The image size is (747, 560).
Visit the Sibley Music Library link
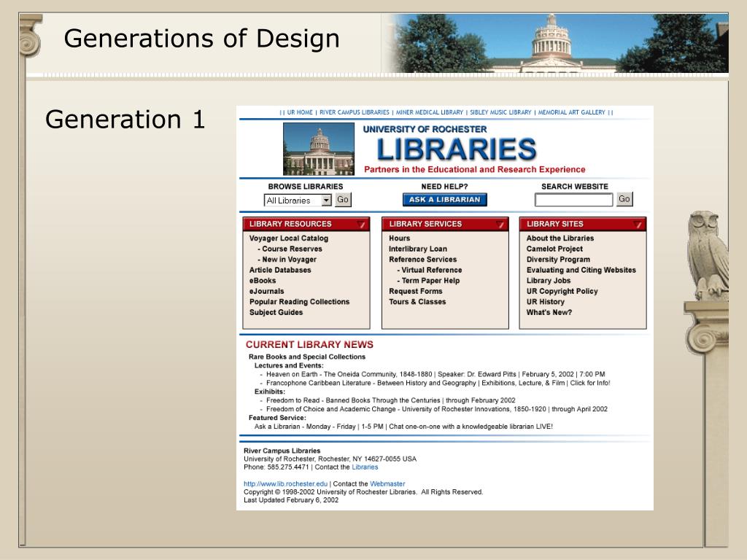point(500,112)
